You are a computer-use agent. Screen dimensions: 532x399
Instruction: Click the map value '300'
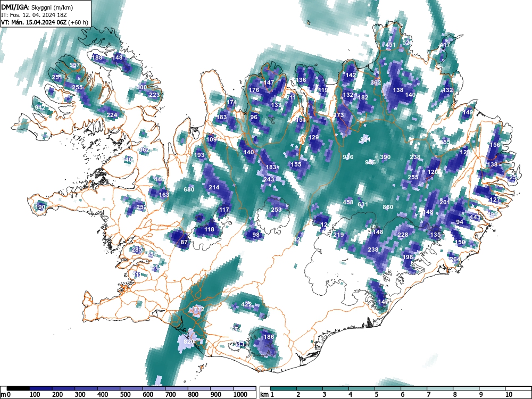point(142,87)
